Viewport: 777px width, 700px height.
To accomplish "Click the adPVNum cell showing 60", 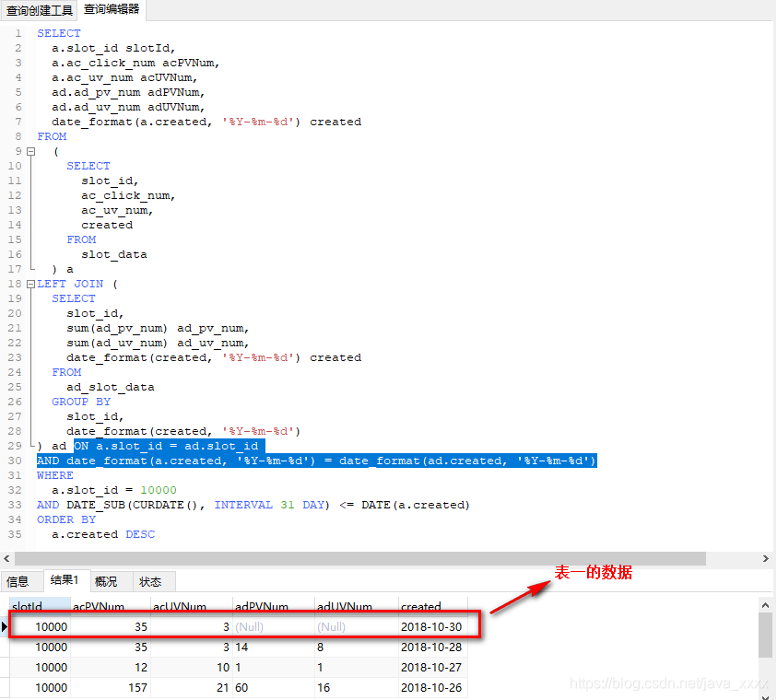I will pos(274,688).
